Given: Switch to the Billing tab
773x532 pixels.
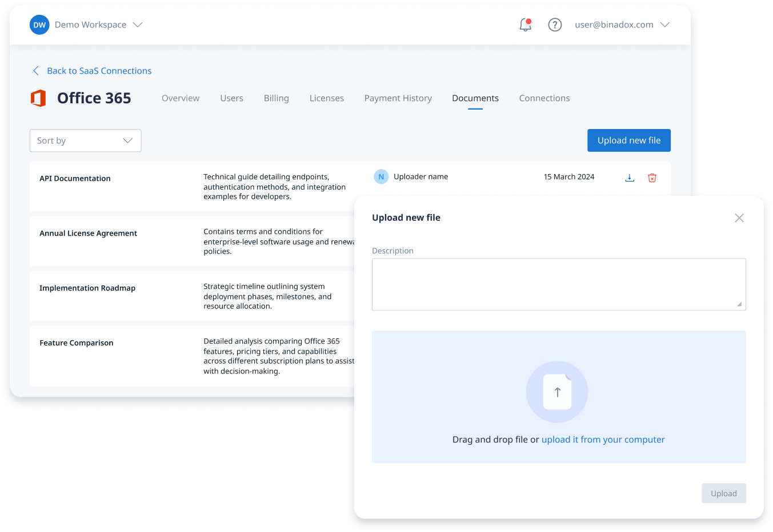Looking at the screenshot, I should coord(277,98).
